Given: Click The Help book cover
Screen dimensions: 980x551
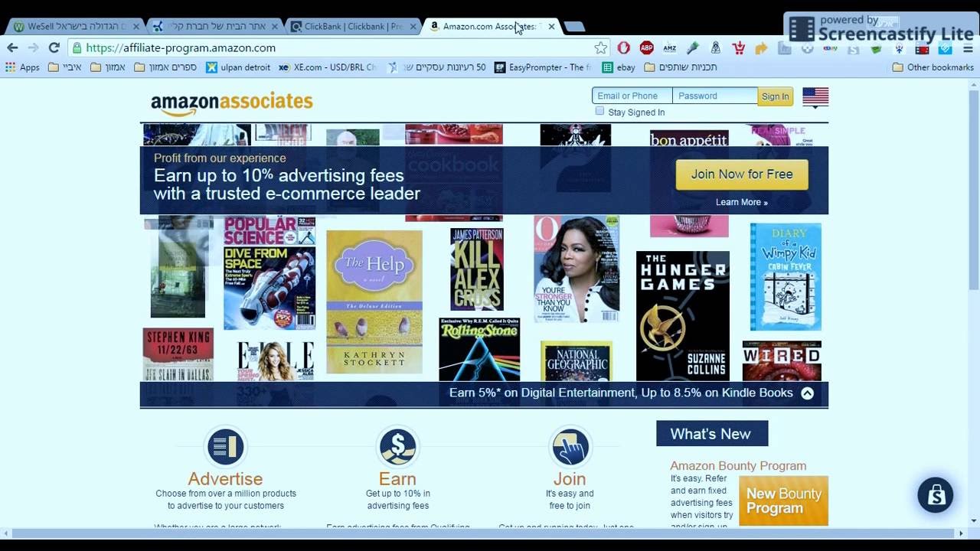Looking at the screenshot, I should point(374,302).
